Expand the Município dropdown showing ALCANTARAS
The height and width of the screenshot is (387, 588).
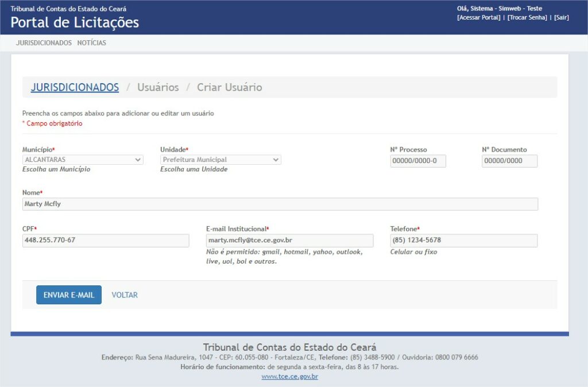(x=83, y=160)
